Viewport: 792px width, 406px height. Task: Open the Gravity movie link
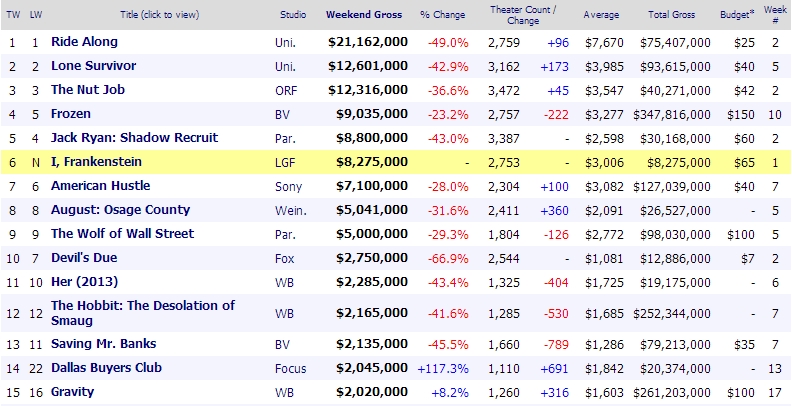click(x=71, y=392)
